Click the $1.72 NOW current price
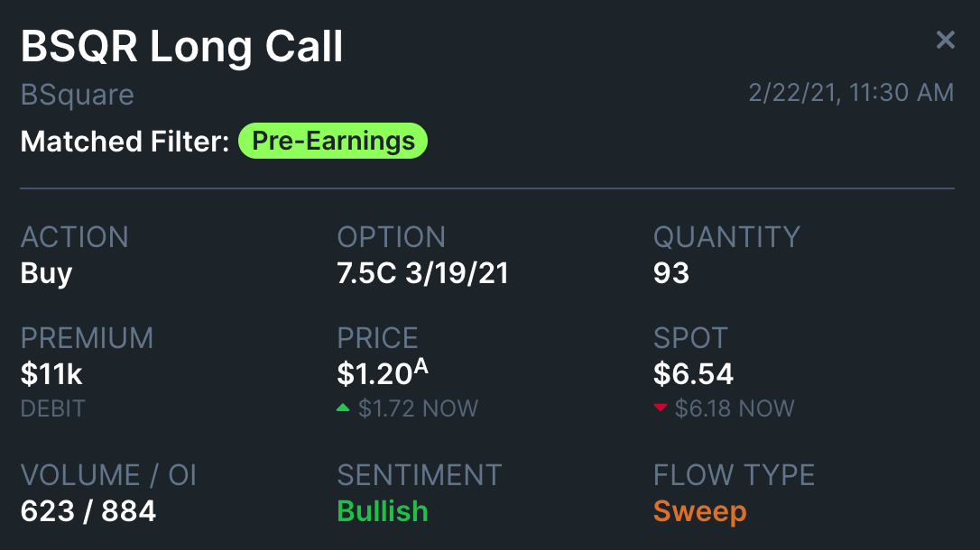 tap(418, 408)
